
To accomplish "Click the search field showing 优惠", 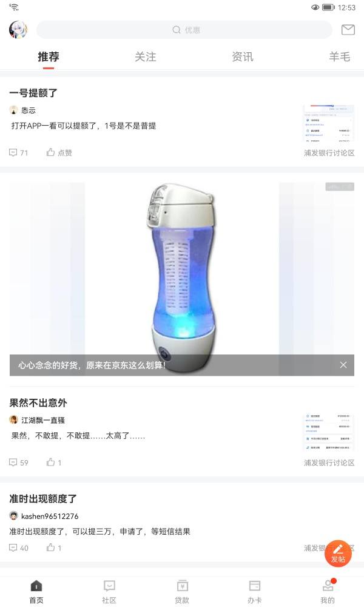I will click(x=184, y=30).
